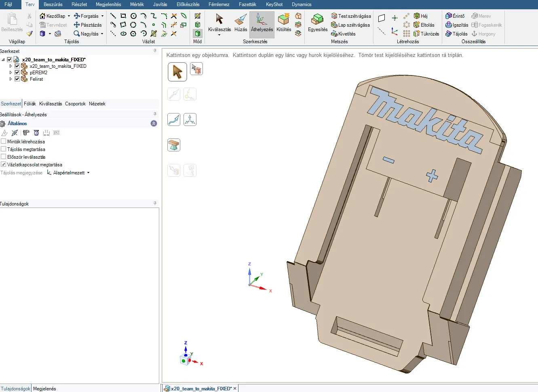Close the x20_team_to_makita_FIXED* document tab
Image resolution: width=538 pixels, height=392 pixels.
click(235, 388)
